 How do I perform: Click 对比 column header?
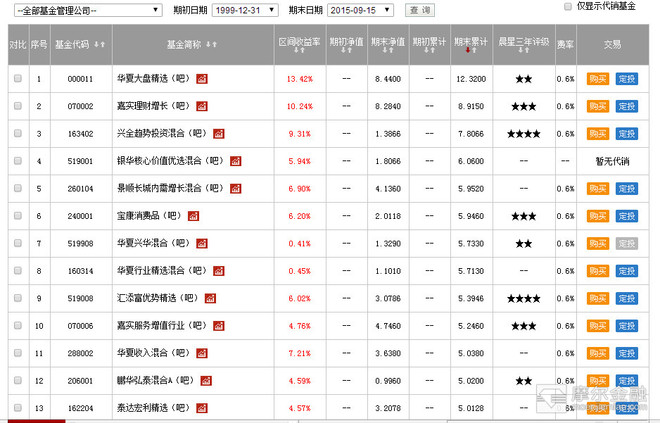point(18,44)
